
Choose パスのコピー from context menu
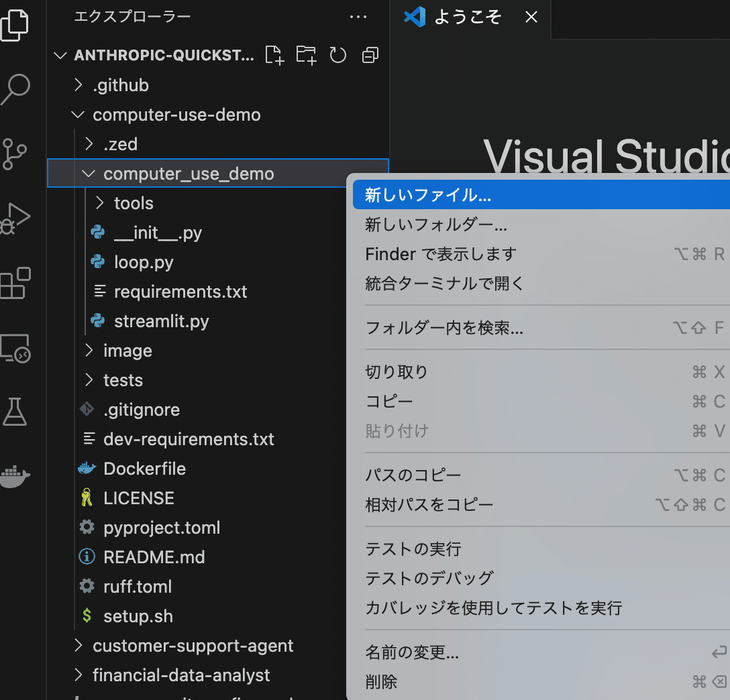(541, 475)
